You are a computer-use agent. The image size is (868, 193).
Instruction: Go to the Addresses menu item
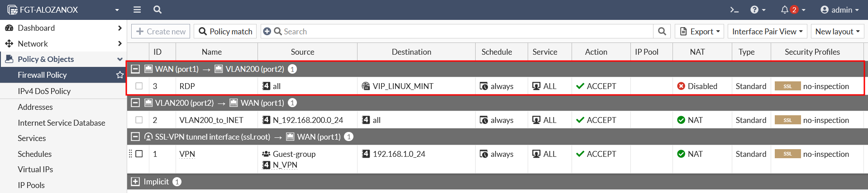pyautogui.click(x=35, y=107)
